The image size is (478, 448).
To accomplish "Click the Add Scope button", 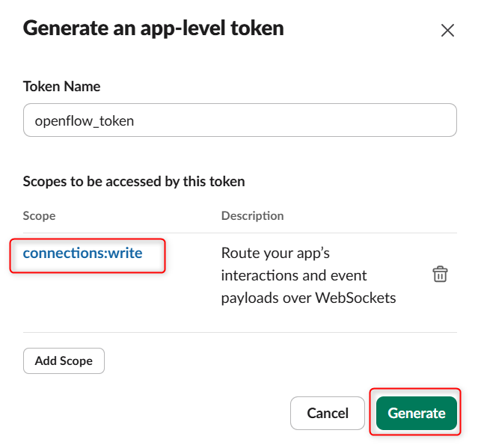I will (x=64, y=360).
